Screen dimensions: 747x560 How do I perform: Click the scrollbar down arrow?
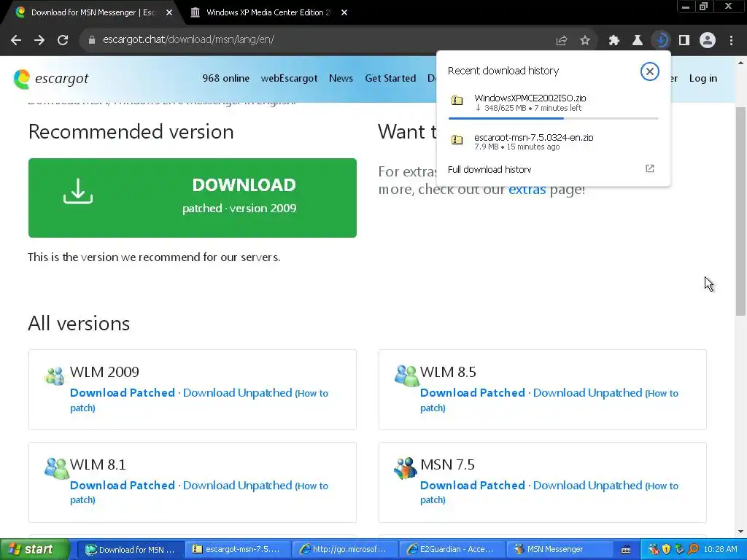[740, 532]
